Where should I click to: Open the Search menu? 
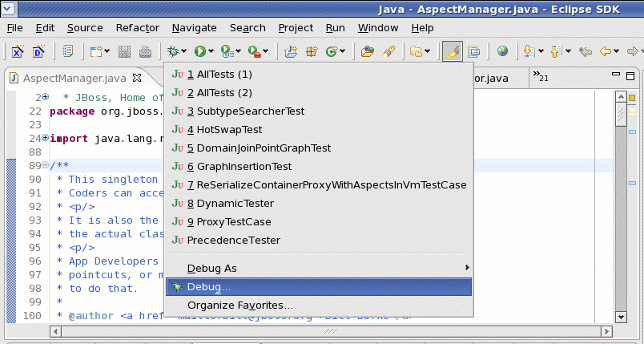pyautogui.click(x=248, y=28)
